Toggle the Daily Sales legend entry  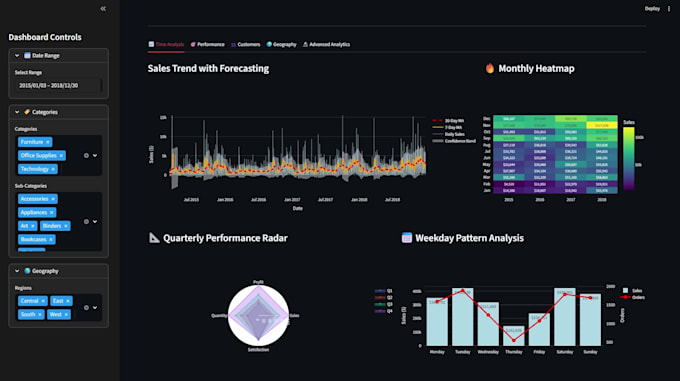(448, 134)
